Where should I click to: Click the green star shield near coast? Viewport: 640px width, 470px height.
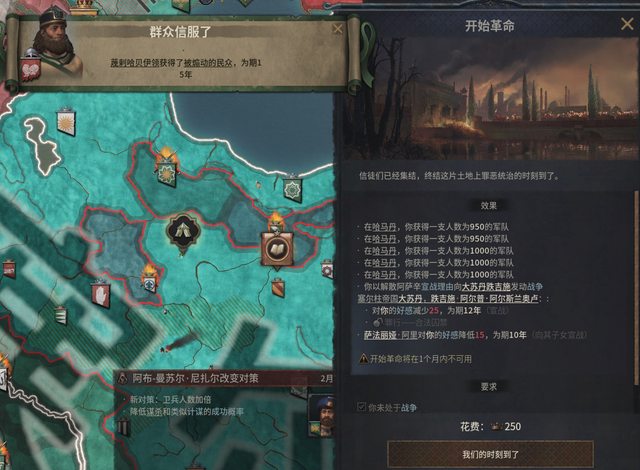pyautogui.click(x=292, y=188)
